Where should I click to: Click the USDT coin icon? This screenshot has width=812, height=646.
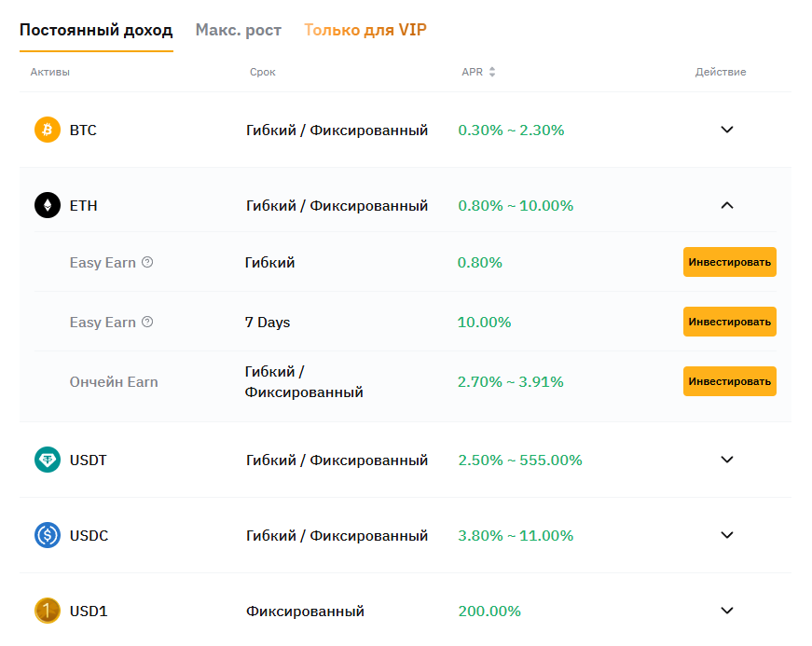(48, 460)
